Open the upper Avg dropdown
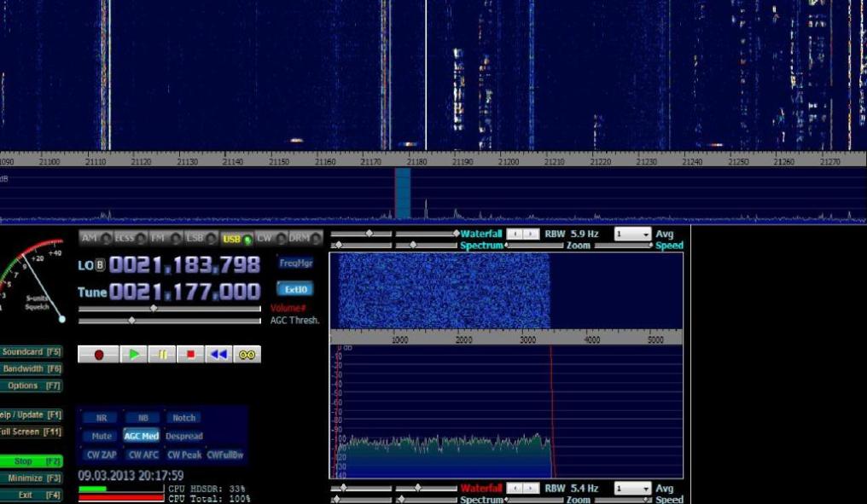 coord(632,234)
